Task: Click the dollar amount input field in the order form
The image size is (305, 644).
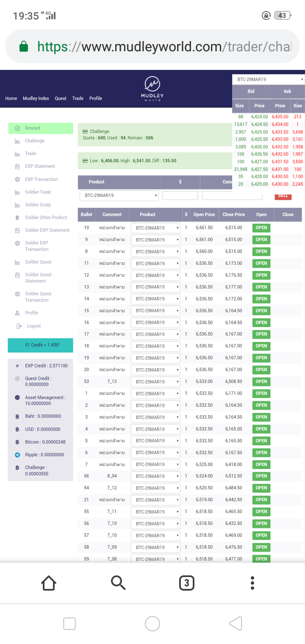Action: 180,195
